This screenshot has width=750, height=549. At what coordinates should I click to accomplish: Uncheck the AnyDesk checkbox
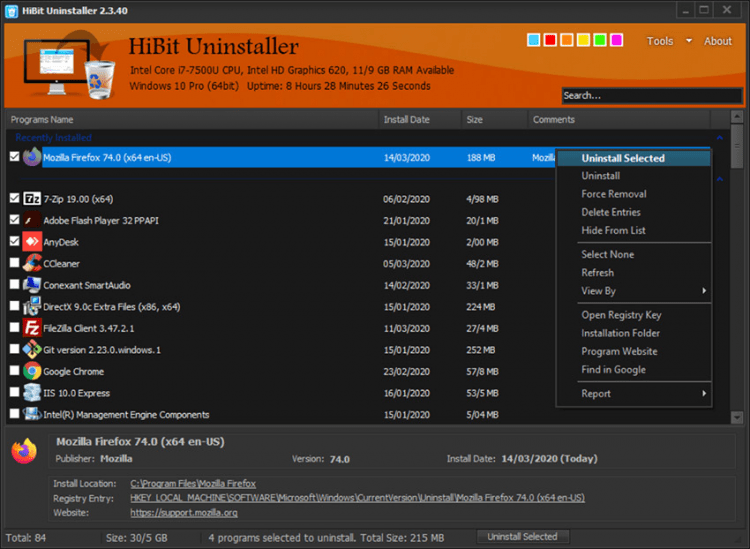(14, 241)
